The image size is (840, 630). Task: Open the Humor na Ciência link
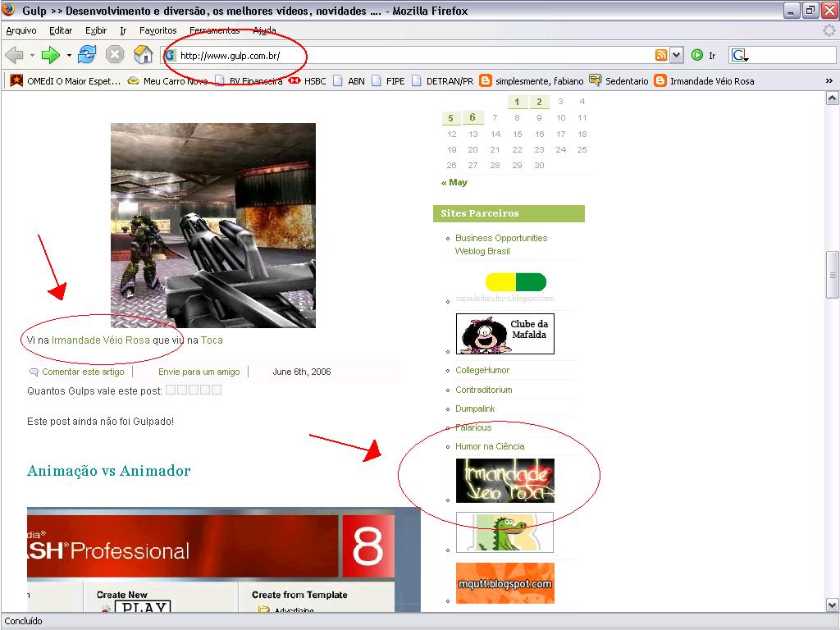tap(490, 446)
